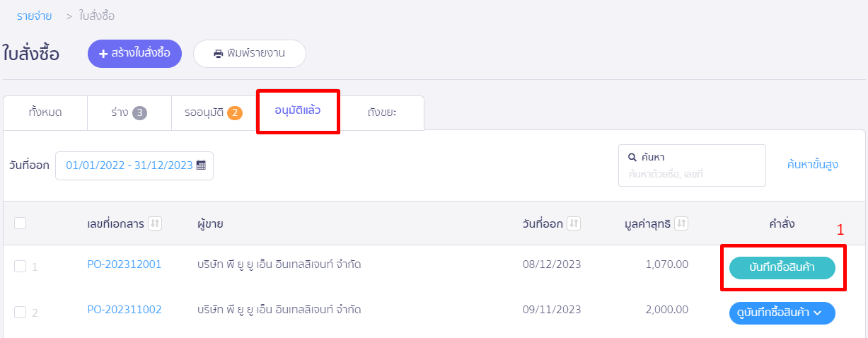Go to รายจ่าย breadcrumb link
868x338 pixels.
click(x=34, y=16)
